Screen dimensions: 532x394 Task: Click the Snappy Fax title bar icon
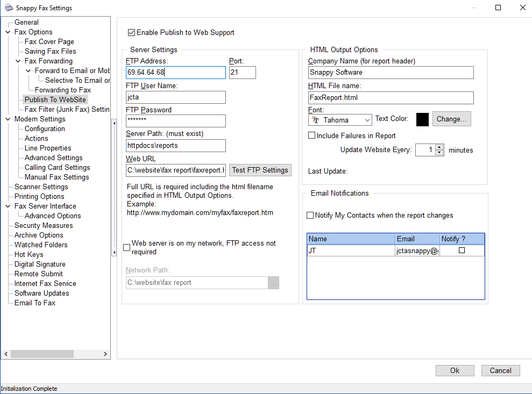point(8,8)
